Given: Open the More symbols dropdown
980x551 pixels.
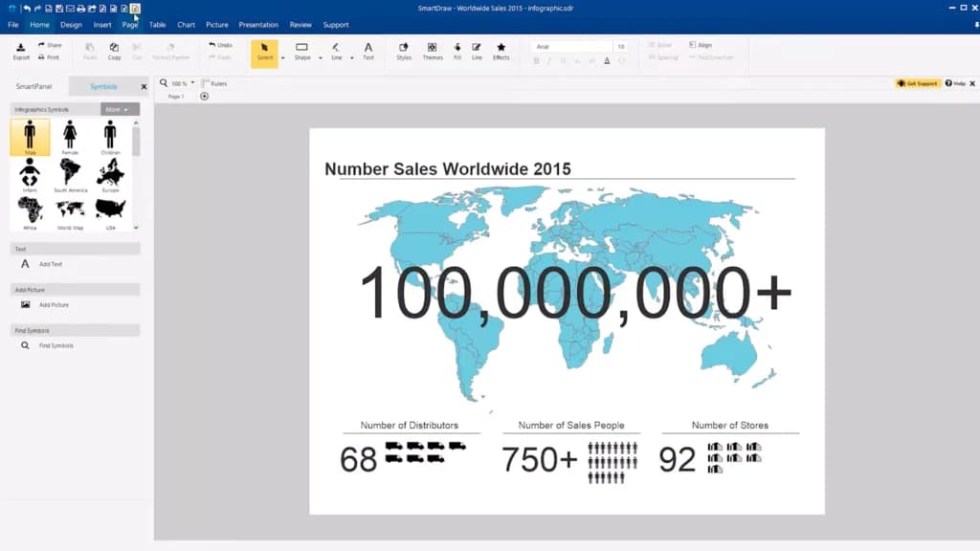Looking at the screenshot, I should point(120,109).
